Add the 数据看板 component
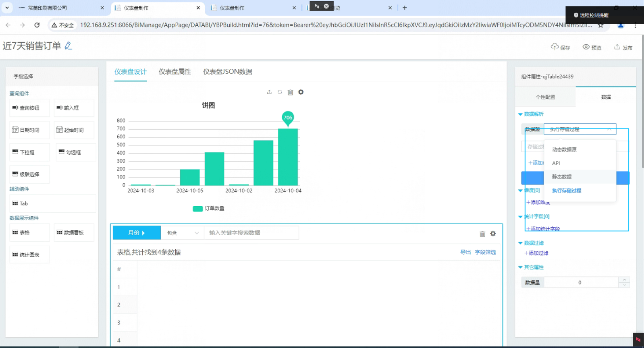 (74, 232)
